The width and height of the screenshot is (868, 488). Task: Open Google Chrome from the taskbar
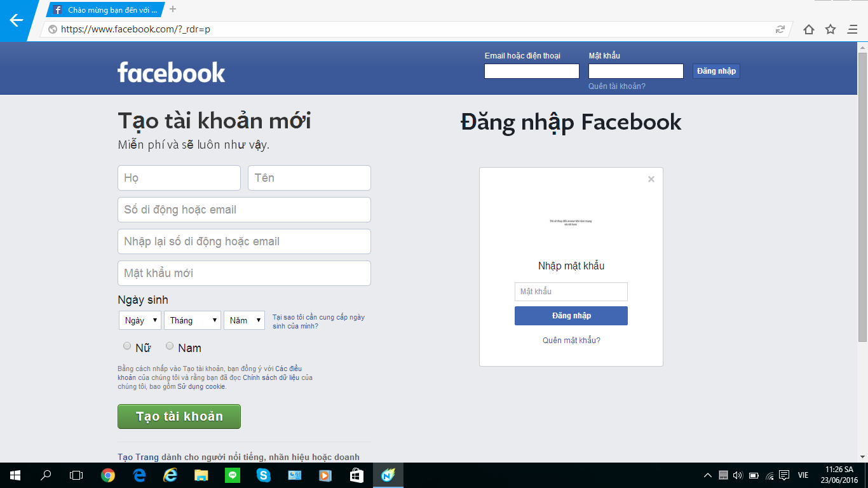tap(108, 475)
